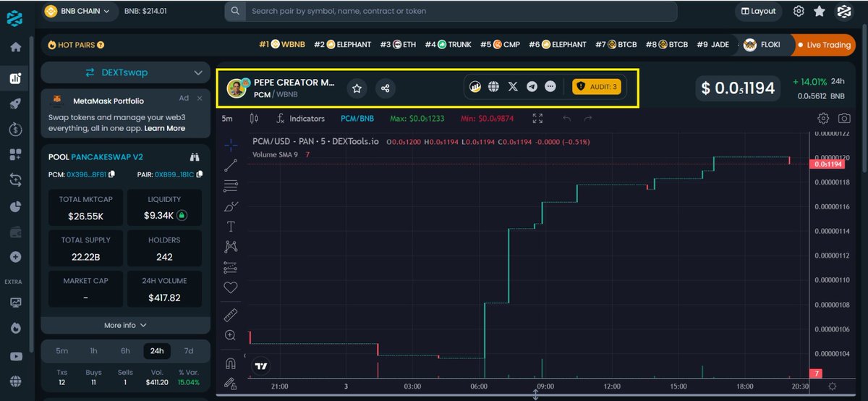Take a chart snapshot with camera icon
Viewport: 868px width, 401px height.
pos(844,118)
